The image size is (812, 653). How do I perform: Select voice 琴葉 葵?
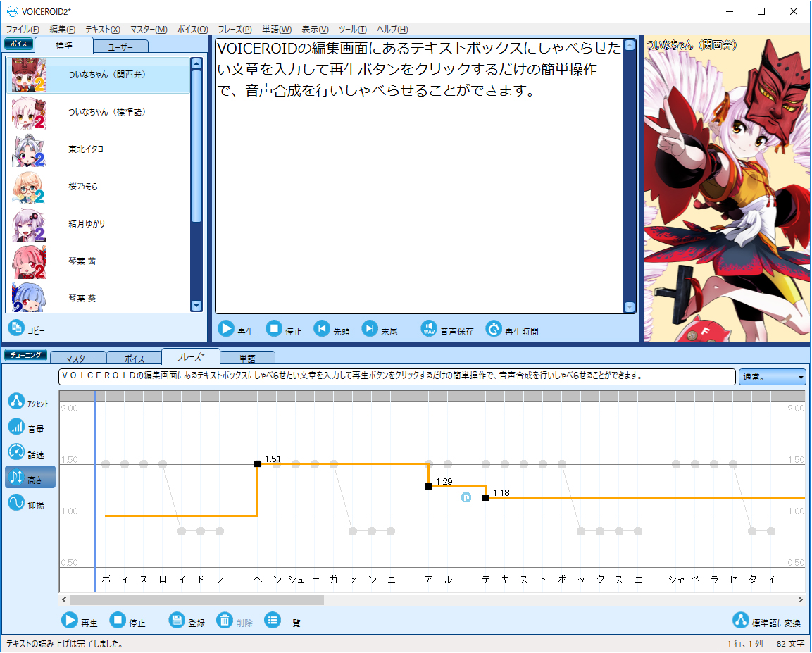(x=98, y=297)
